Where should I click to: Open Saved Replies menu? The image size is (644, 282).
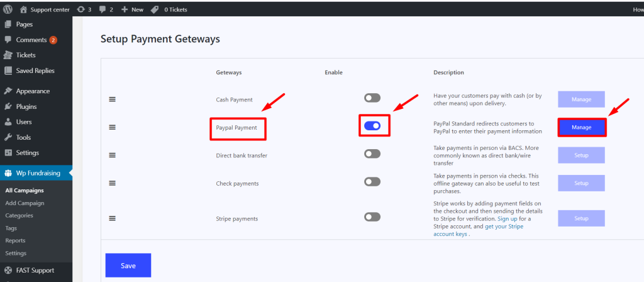click(36, 70)
